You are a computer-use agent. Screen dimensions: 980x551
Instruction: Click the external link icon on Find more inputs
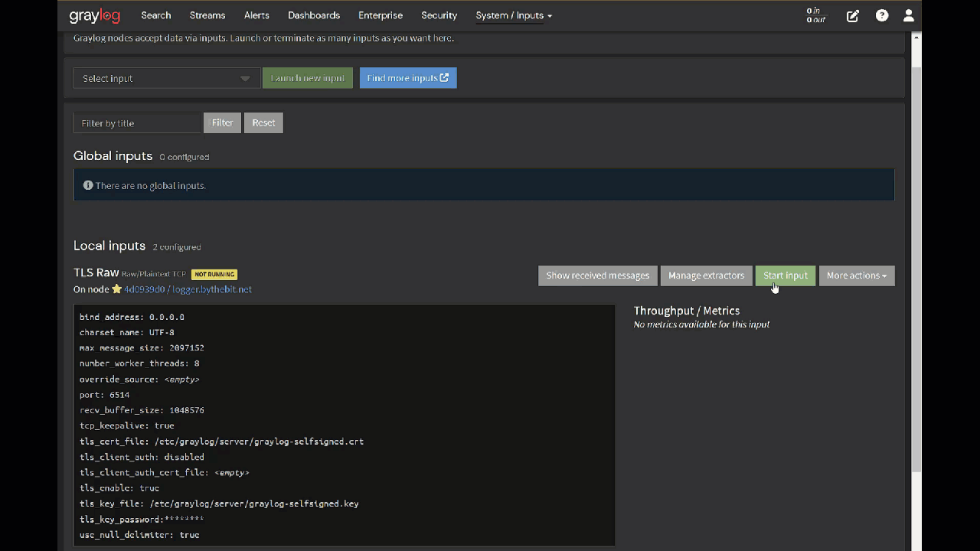click(x=445, y=77)
